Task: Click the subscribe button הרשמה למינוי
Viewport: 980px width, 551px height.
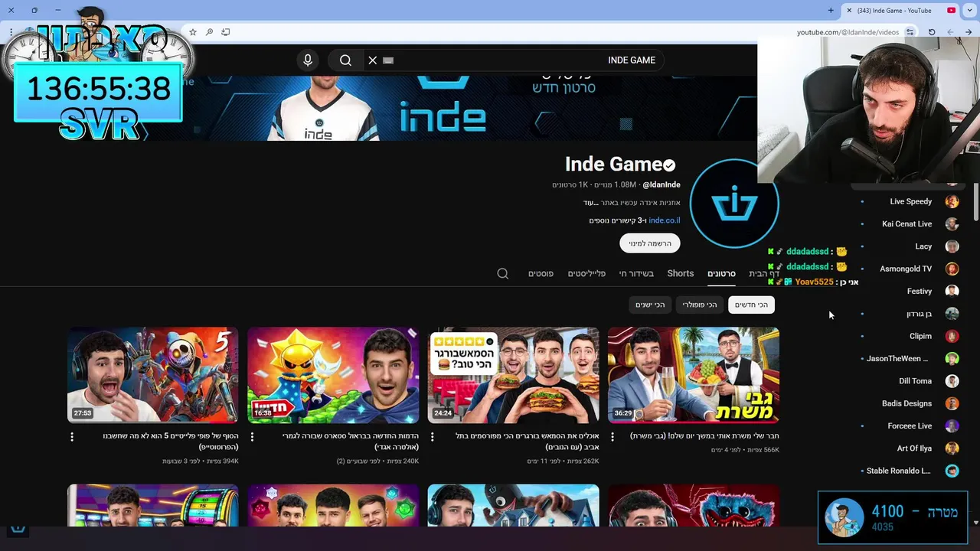Action: point(650,243)
